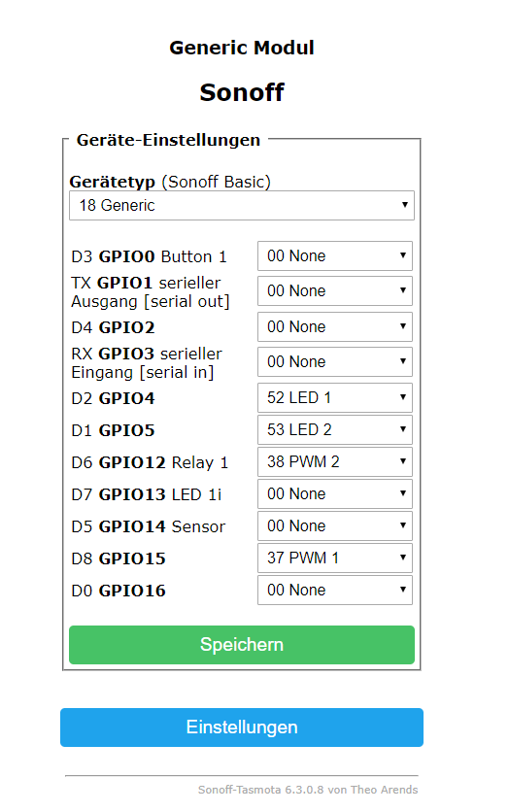Click the D8 GPIO15 label

point(119,558)
